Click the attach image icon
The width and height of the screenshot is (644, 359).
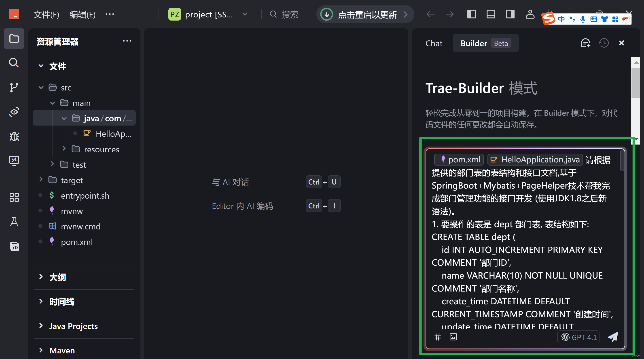tap(453, 337)
